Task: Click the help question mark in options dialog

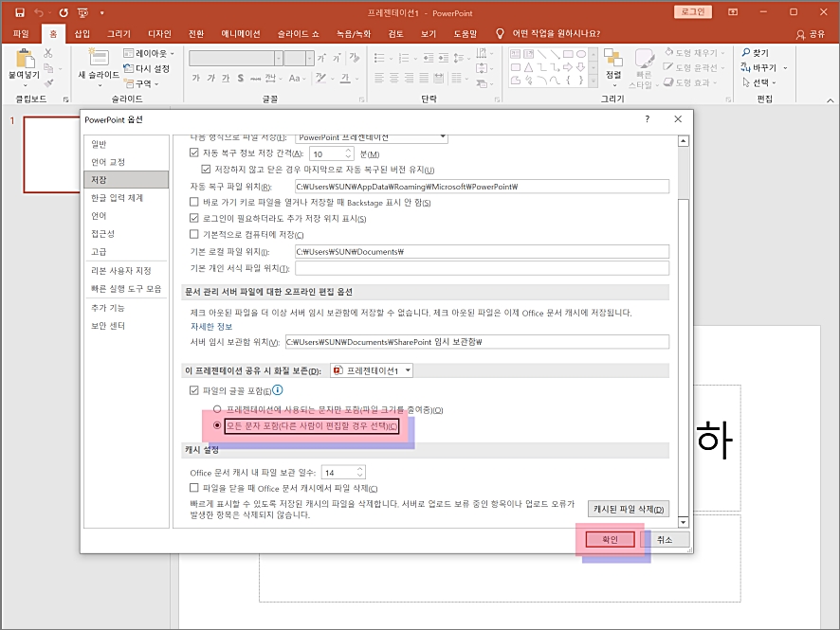Action: coord(648,118)
